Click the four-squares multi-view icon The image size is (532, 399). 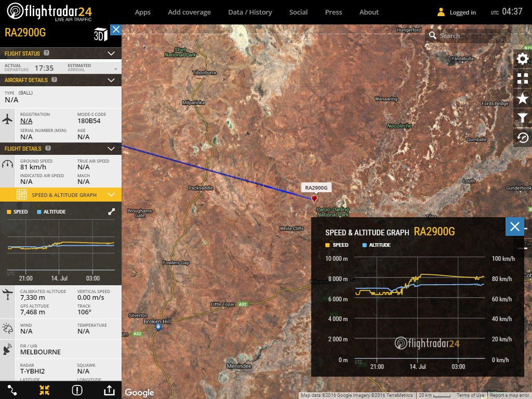pos(522,78)
